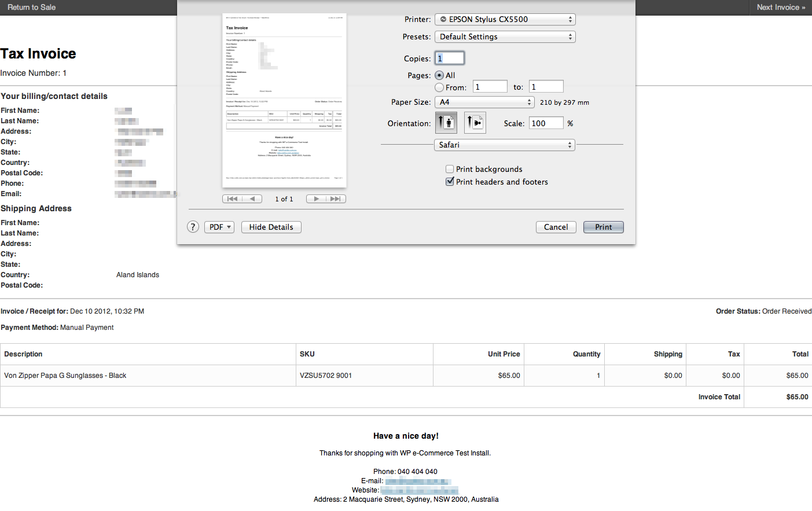Enable Print backgrounds checkbox
812x511 pixels.
tap(450, 169)
